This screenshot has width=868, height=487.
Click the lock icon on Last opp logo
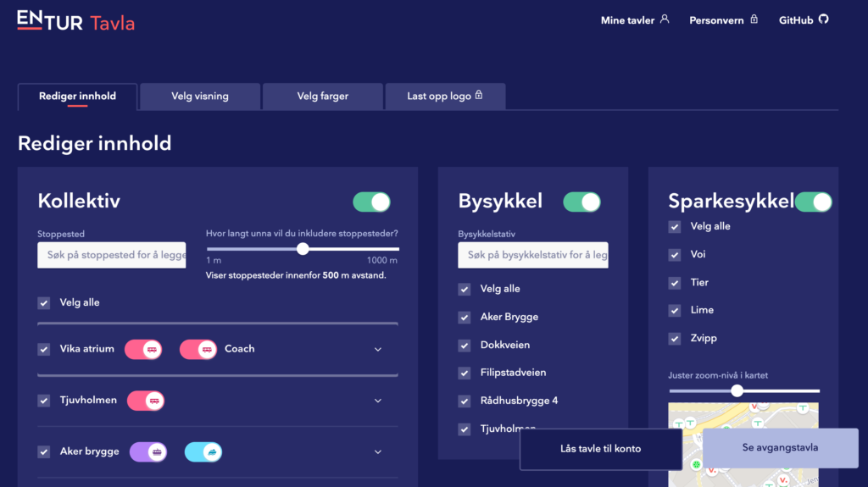click(479, 95)
